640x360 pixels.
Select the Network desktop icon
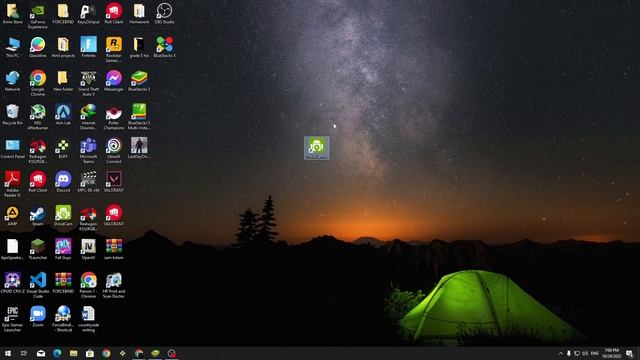pyautogui.click(x=12, y=81)
